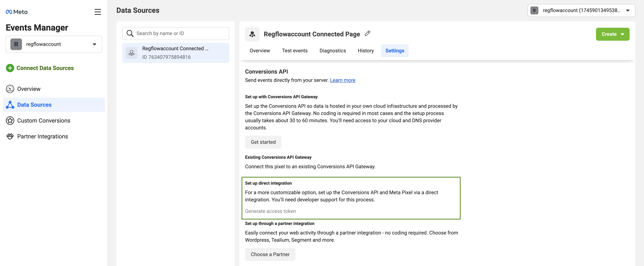The height and width of the screenshot is (266, 644).
Task: Switch to the Overview tab
Action: pyautogui.click(x=260, y=51)
